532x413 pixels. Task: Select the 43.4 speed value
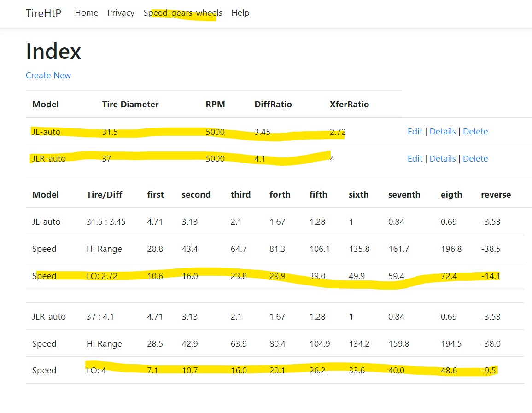pos(190,249)
